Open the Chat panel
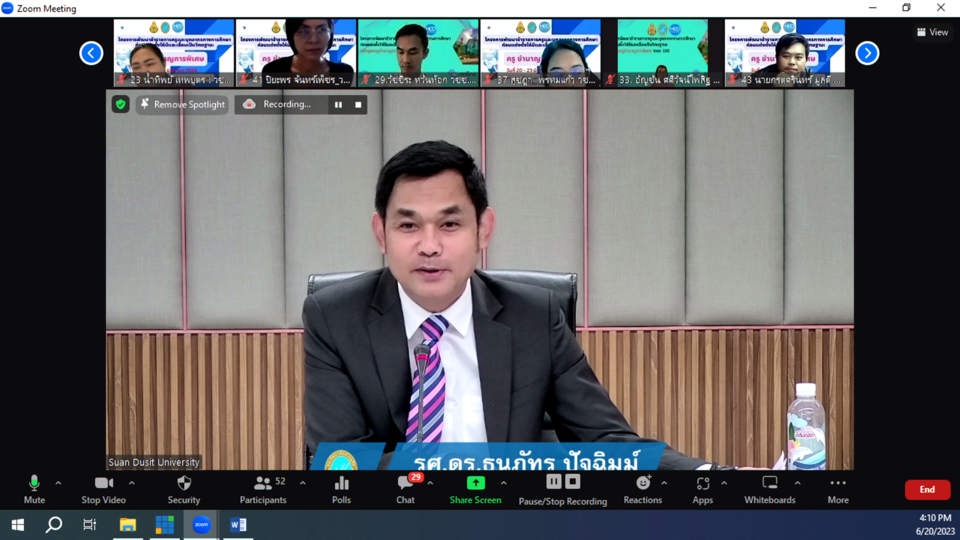The image size is (960, 540). (x=405, y=488)
